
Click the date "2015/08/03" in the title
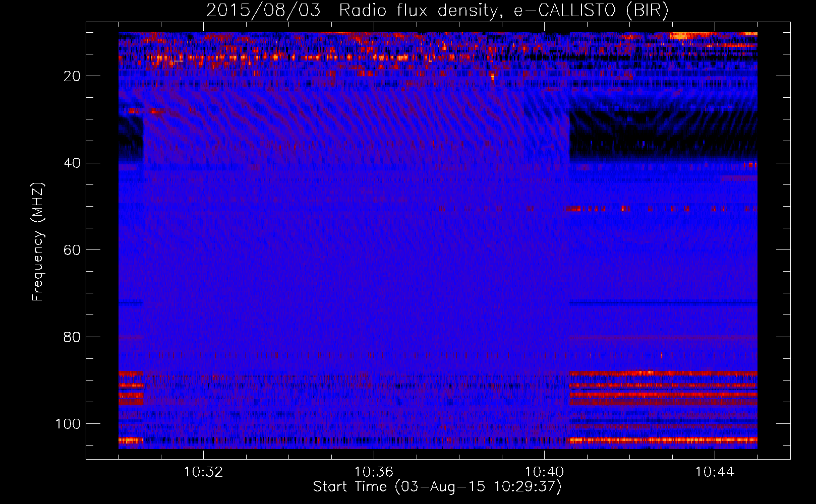pyautogui.click(x=263, y=11)
